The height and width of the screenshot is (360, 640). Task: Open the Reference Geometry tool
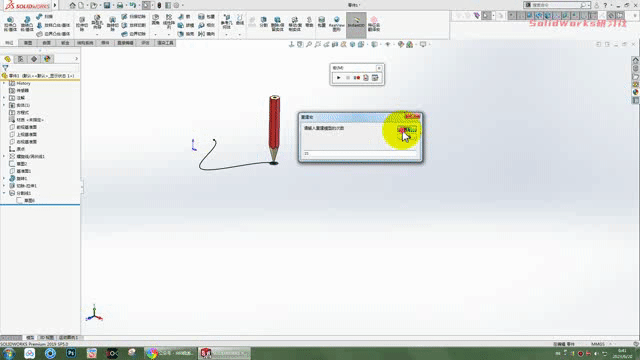[227, 22]
